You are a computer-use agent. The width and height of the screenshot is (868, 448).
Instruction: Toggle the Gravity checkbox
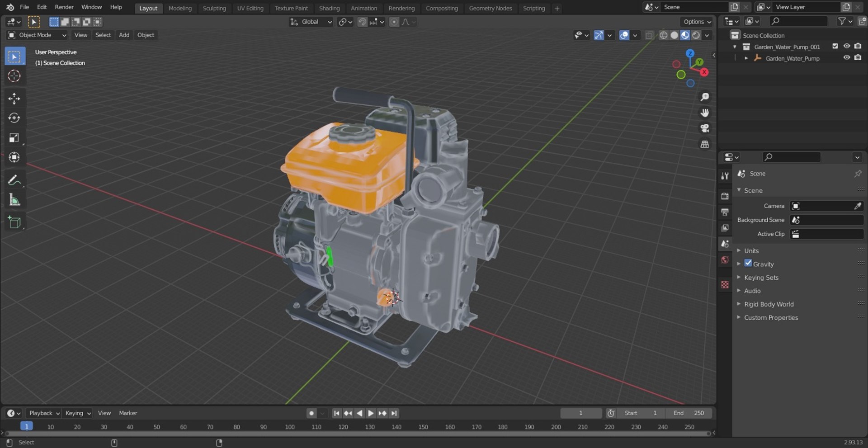coord(748,263)
